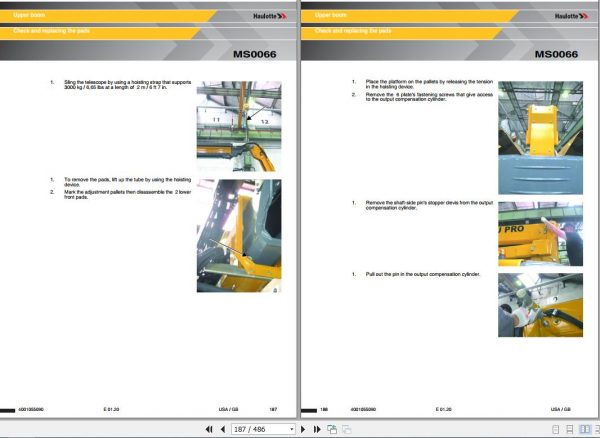Select two-page continuous view at right edge

click(597, 429)
